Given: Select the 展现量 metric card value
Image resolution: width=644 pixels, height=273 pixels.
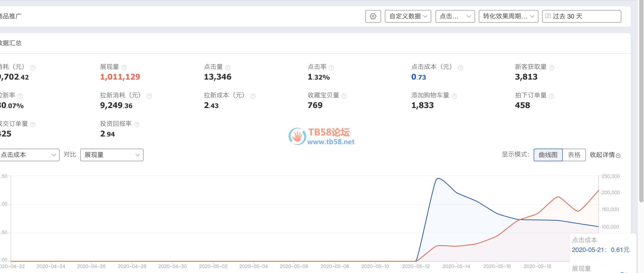Looking at the screenshot, I should [120, 77].
